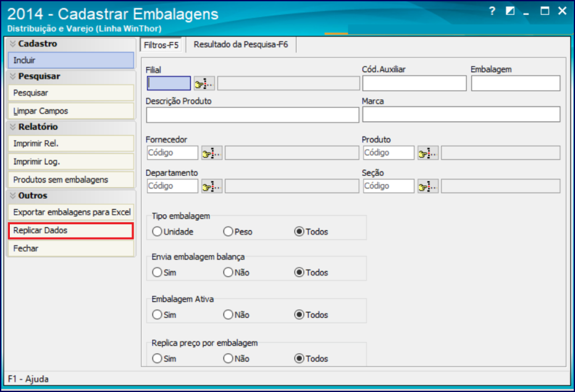Focus the Descrição Produto field

point(253,115)
